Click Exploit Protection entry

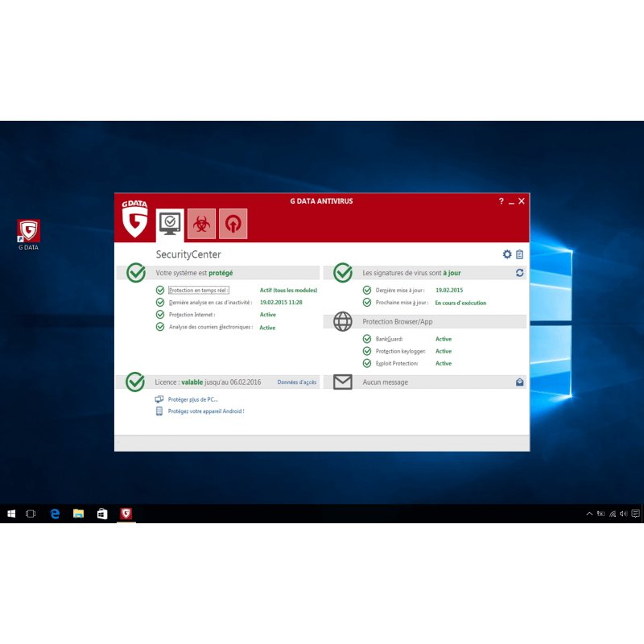click(x=397, y=364)
